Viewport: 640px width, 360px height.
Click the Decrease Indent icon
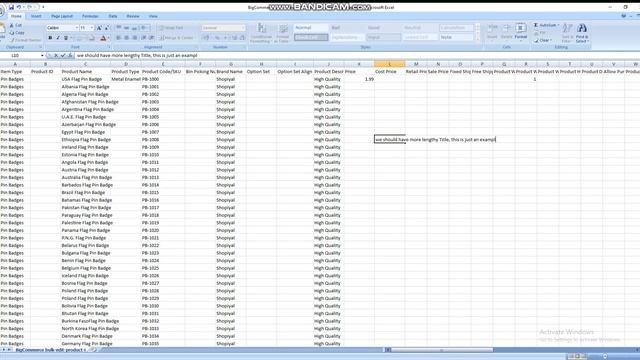click(144, 38)
